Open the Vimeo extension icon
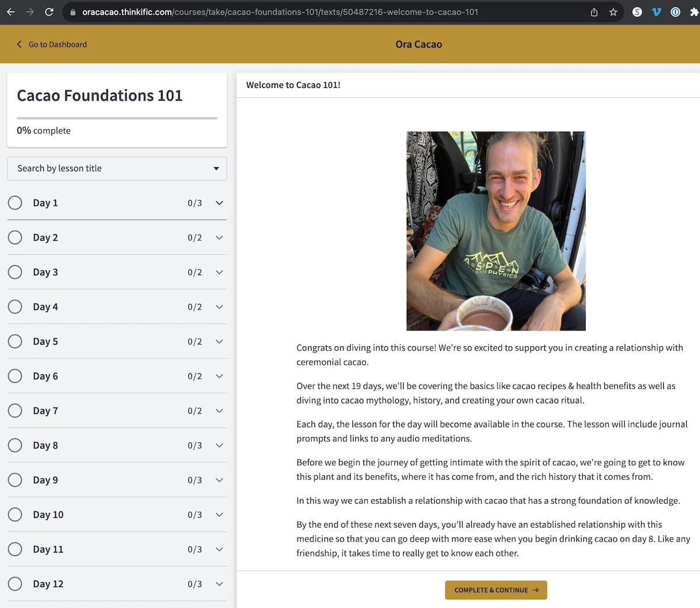Image resolution: width=700 pixels, height=608 pixels. (656, 12)
